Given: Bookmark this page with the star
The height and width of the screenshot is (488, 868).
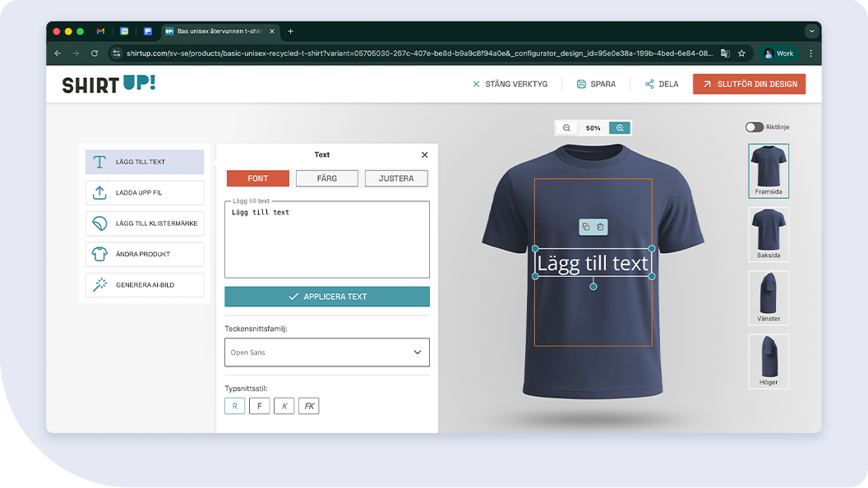Looking at the screenshot, I should point(741,53).
